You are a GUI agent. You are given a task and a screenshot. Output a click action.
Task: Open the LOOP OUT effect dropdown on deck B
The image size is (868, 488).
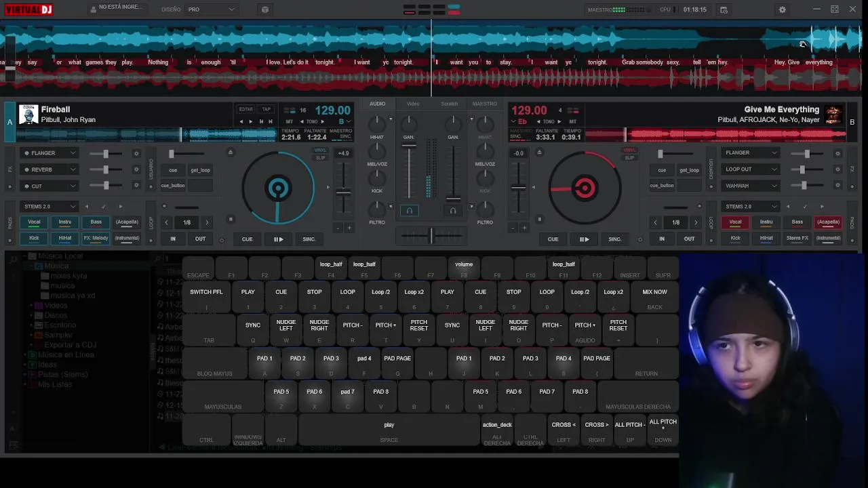click(x=750, y=169)
